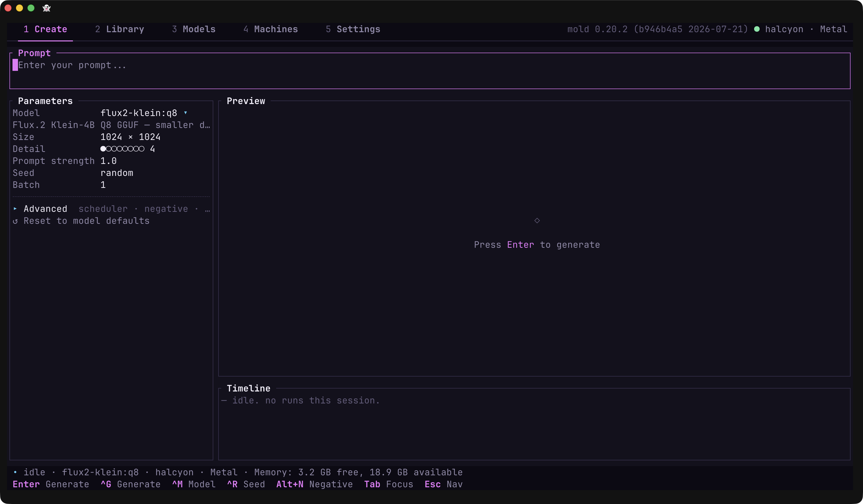Click the halcyon host name in header

point(784,29)
